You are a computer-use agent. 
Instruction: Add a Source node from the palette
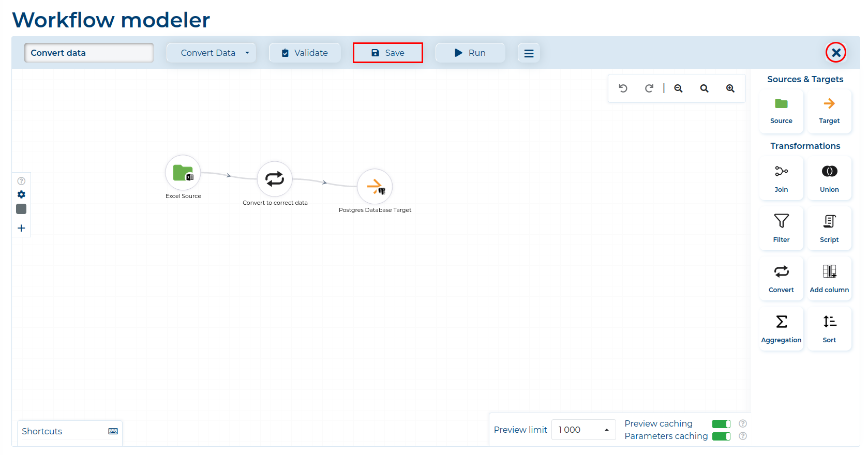[x=781, y=111]
